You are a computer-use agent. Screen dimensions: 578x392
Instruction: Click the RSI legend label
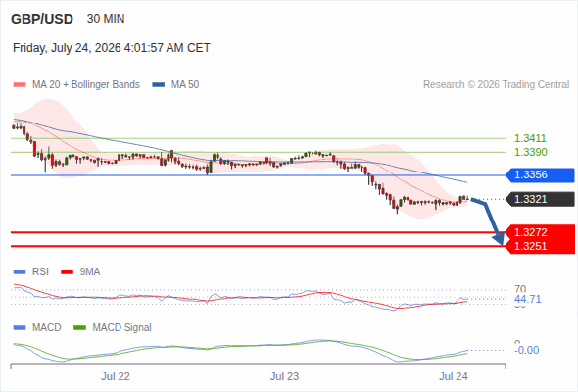(40, 271)
